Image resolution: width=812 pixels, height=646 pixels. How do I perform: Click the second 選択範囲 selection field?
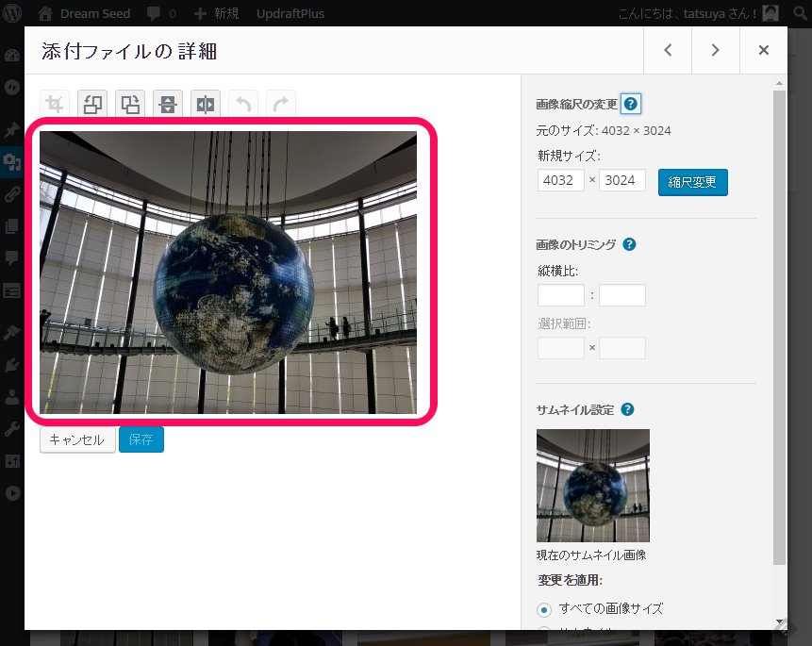pyautogui.click(x=622, y=348)
